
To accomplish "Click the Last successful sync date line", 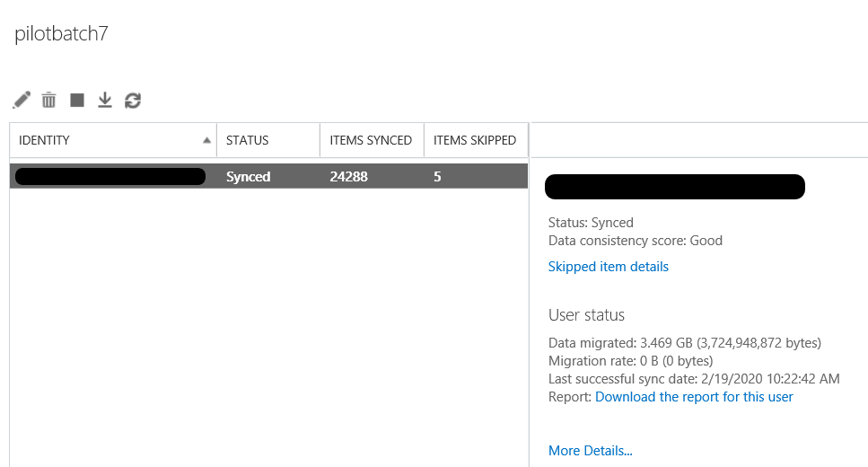I will 694,379.
